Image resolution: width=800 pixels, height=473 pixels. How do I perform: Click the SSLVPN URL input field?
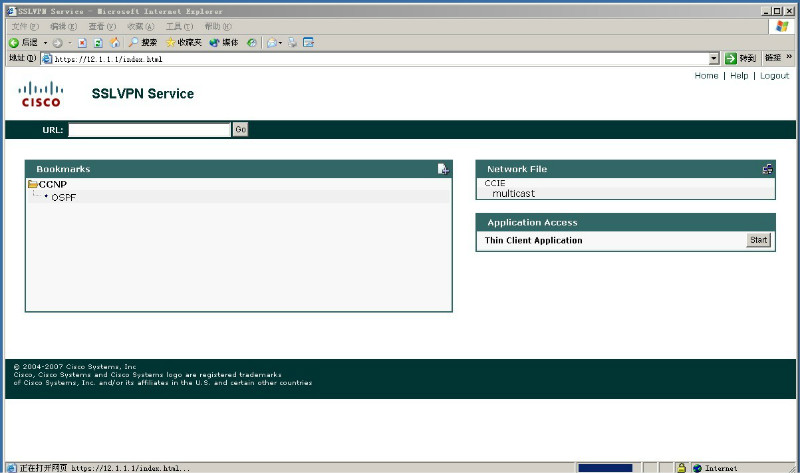click(149, 130)
